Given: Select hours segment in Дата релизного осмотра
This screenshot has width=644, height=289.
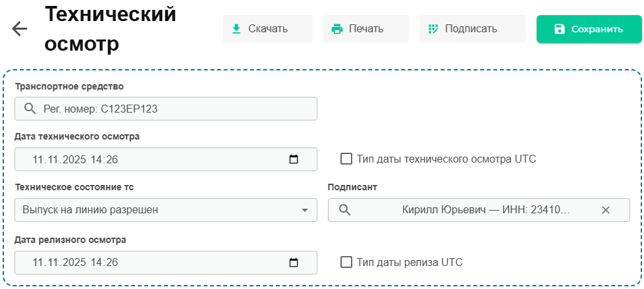Looking at the screenshot, I should pos(97,263).
